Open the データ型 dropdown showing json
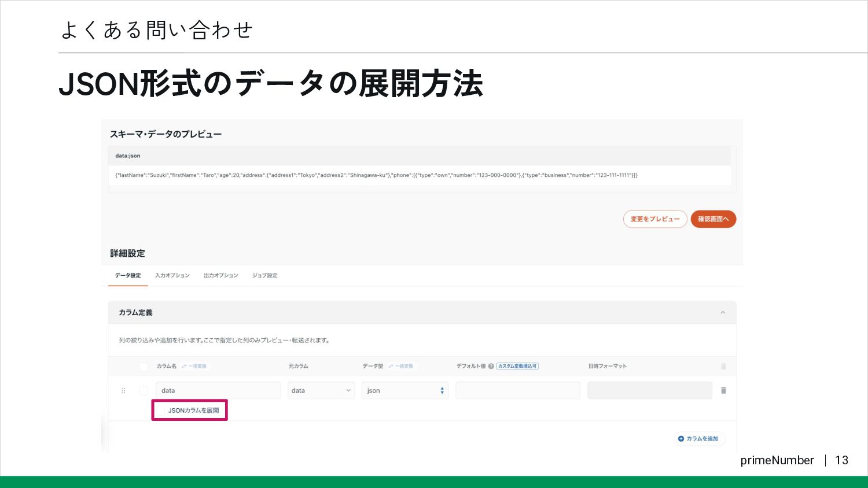The height and width of the screenshot is (488, 868). pos(405,390)
